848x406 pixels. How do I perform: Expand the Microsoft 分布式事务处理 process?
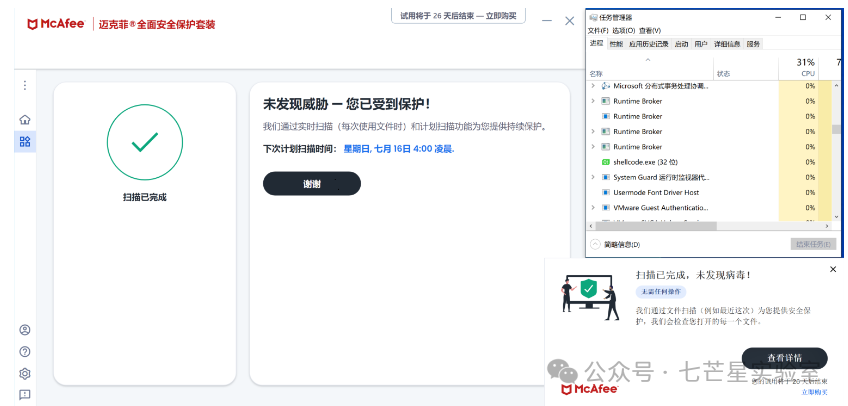[x=593, y=86]
